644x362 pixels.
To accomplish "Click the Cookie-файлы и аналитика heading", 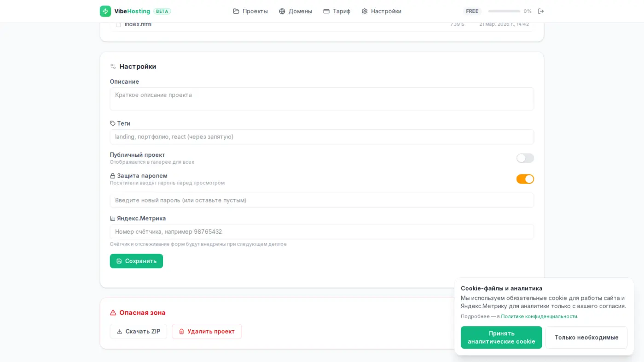I will [x=502, y=288].
